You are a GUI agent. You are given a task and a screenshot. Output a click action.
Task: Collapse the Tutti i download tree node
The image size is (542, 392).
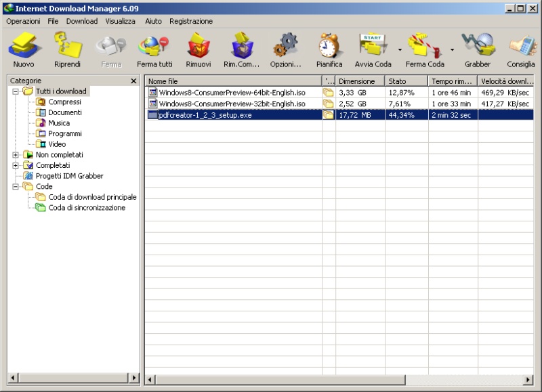pyautogui.click(x=16, y=91)
